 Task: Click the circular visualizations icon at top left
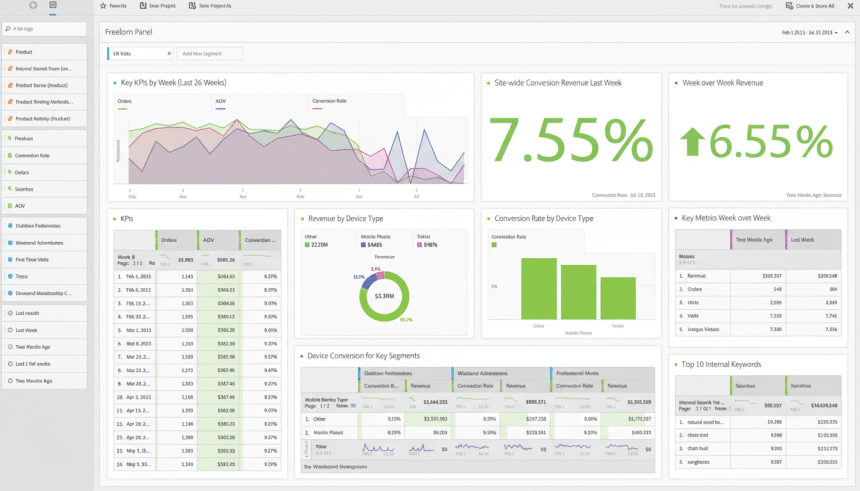click(x=33, y=6)
